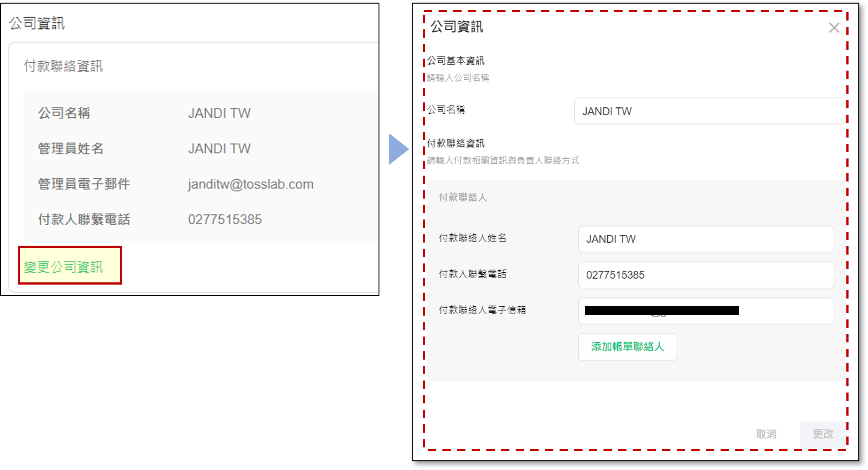Click the 公司資訊 title in dialog
The height and width of the screenshot is (470, 868).
click(457, 26)
